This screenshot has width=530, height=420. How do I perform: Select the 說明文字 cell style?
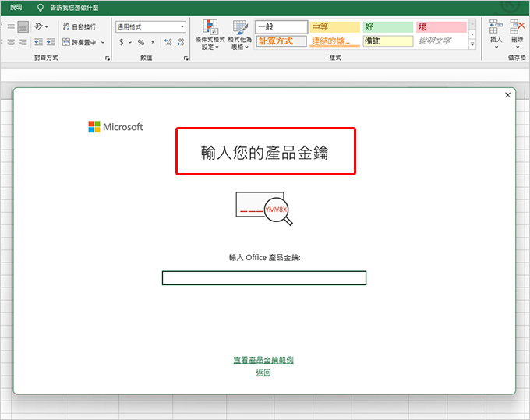click(441, 41)
